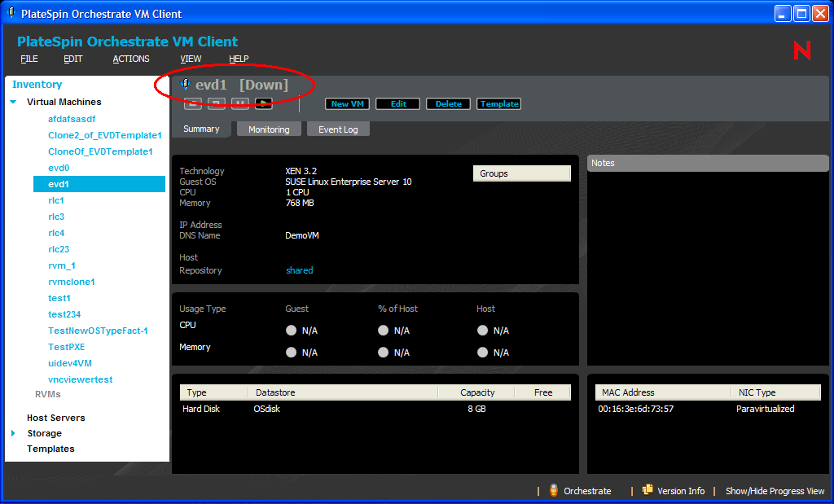Viewport: 834px width, 504px height.
Task: Open the EDIT menu
Action: point(72,59)
